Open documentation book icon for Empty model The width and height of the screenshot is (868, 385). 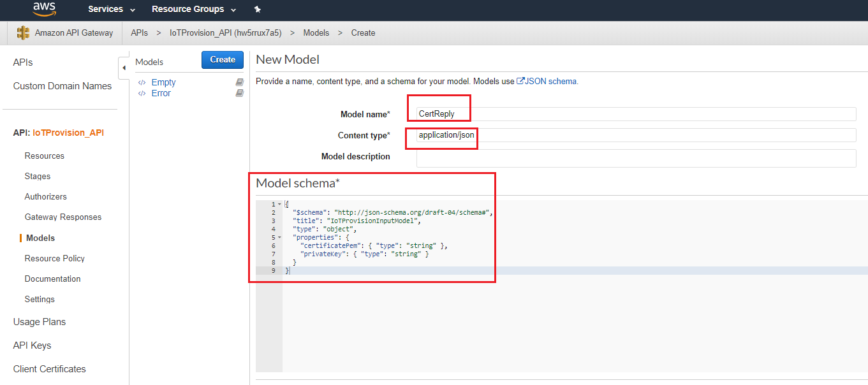pos(239,82)
